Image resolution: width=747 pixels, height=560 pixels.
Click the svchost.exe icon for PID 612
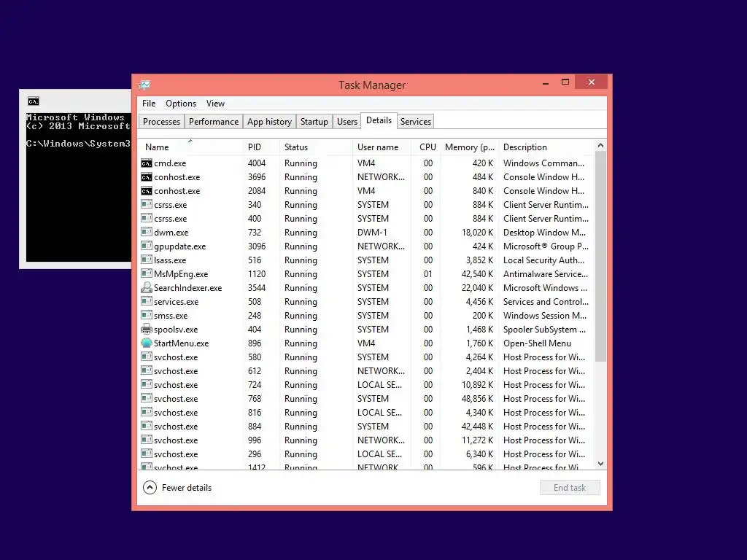click(146, 370)
